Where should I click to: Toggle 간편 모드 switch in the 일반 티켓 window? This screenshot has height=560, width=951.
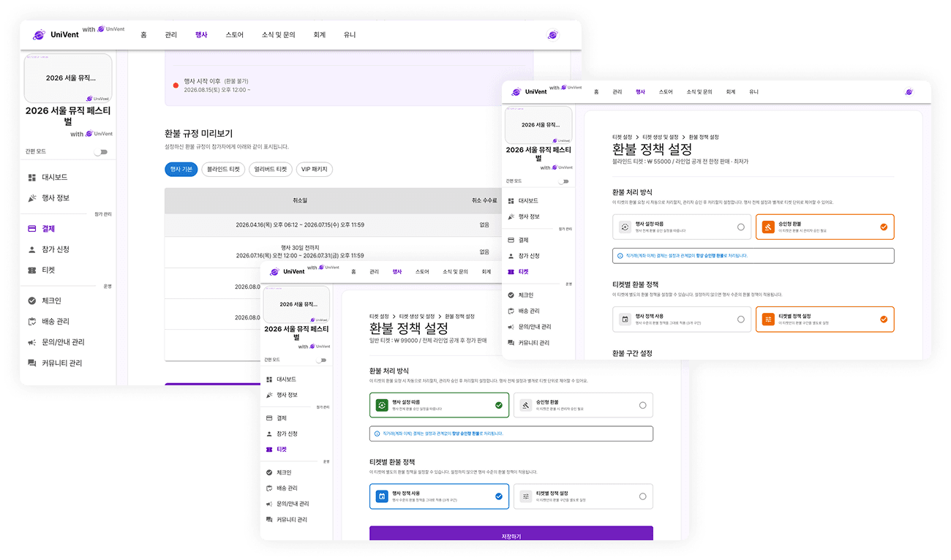pos(321,360)
